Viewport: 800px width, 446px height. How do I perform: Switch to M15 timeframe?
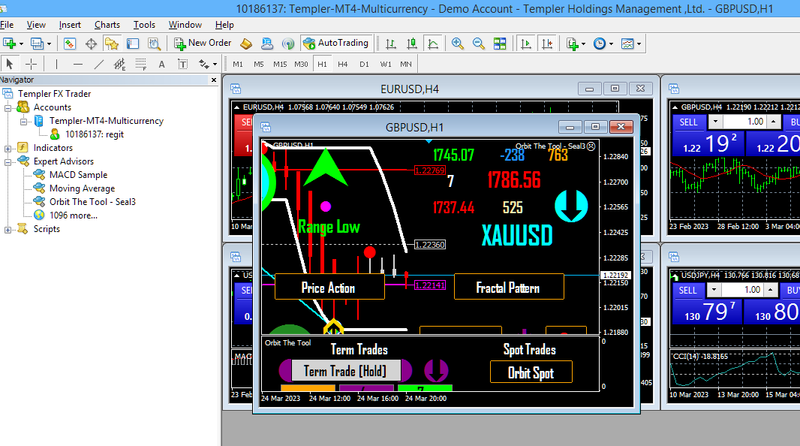[280, 64]
